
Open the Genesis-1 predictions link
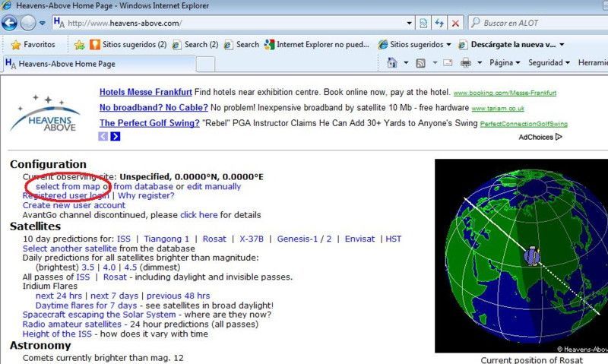point(297,239)
